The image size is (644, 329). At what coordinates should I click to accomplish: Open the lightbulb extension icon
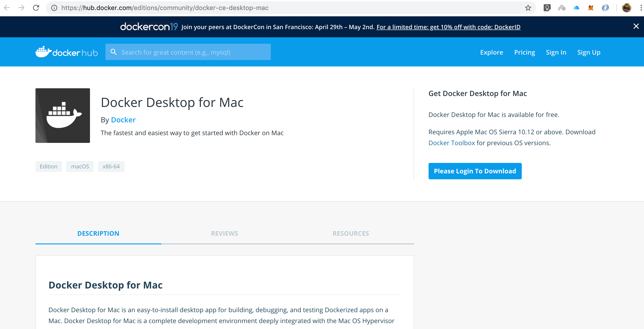coord(547,8)
